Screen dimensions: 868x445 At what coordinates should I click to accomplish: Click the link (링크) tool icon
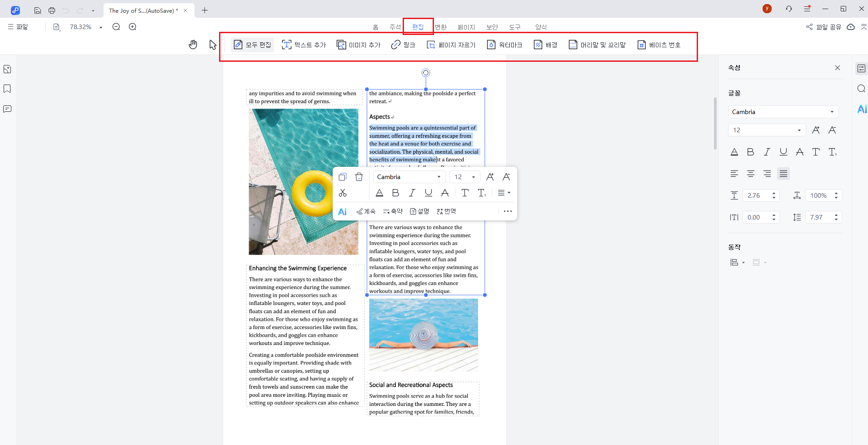click(396, 45)
